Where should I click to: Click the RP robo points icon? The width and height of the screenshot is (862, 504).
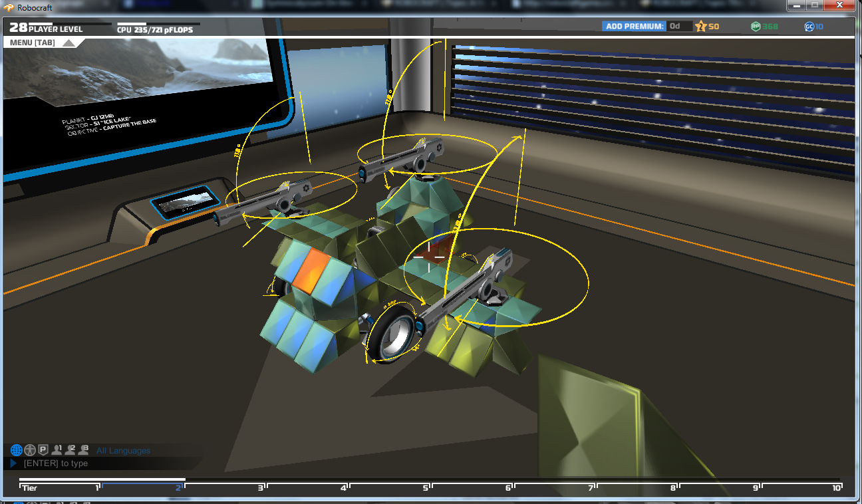(x=756, y=27)
